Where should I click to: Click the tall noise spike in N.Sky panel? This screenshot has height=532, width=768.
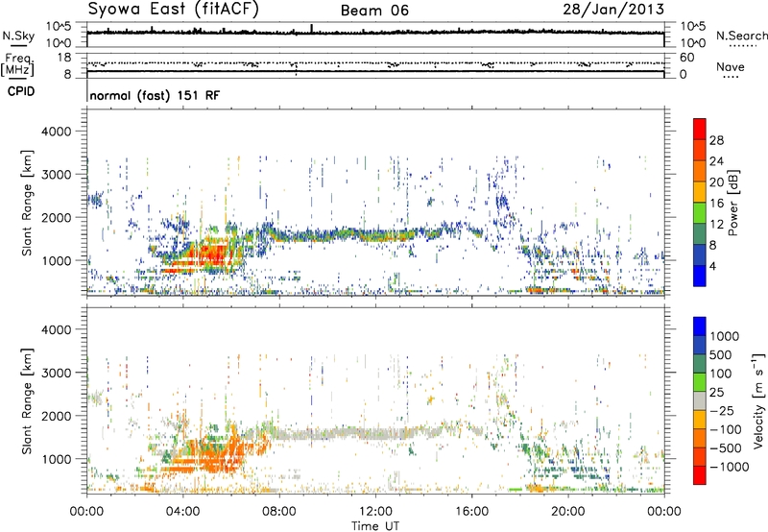pos(311,29)
